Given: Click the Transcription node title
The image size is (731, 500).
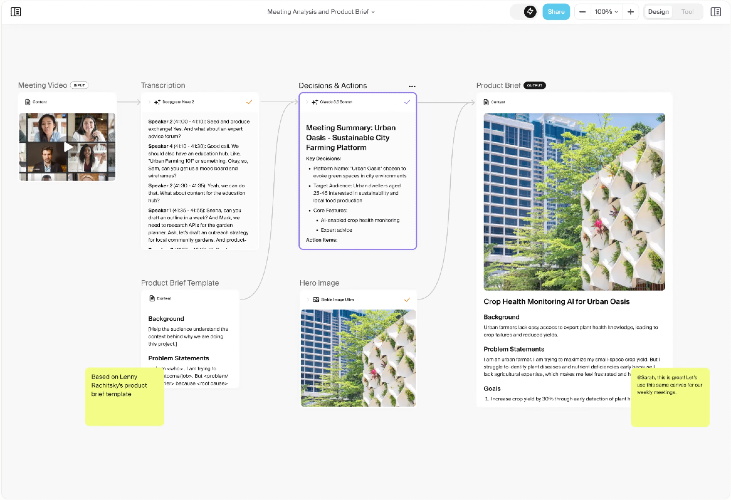Looking at the screenshot, I should [163, 85].
